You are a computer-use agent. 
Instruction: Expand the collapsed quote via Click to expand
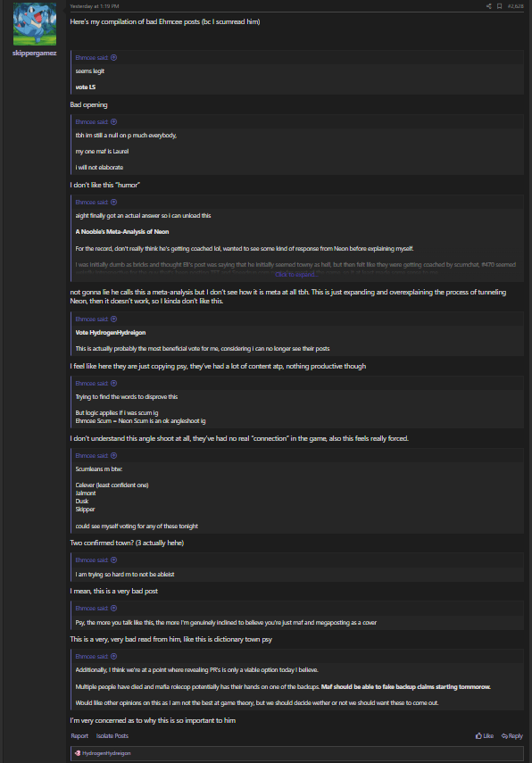click(296, 275)
